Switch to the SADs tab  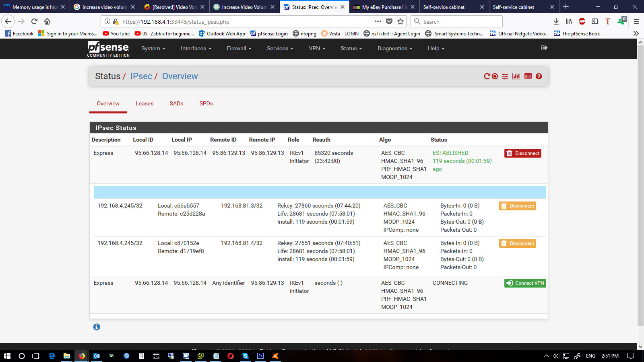click(176, 104)
